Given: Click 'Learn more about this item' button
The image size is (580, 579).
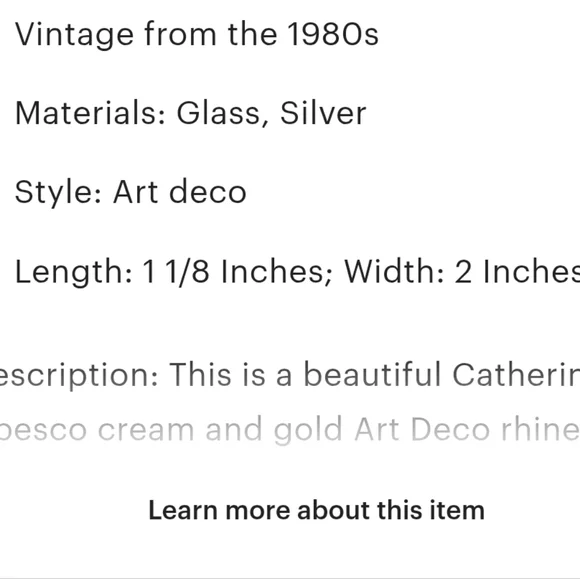Looking at the screenshot, I should [x=316, y=511].
